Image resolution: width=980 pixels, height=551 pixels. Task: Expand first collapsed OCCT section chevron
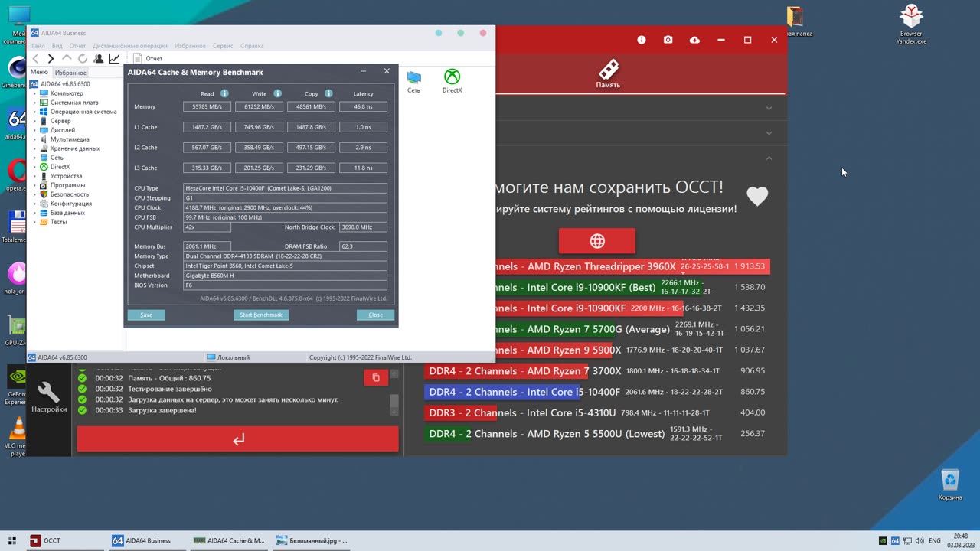click(769, 108)
